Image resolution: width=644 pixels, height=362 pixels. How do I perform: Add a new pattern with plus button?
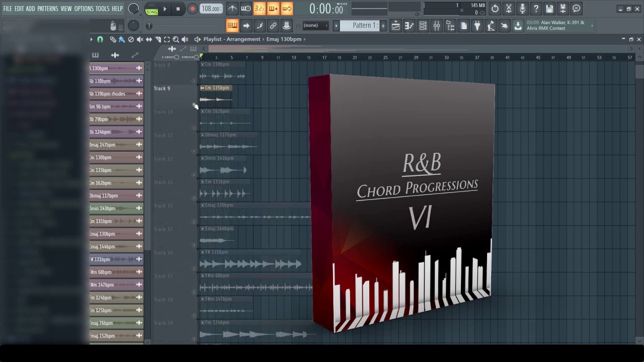coord(383,26)
